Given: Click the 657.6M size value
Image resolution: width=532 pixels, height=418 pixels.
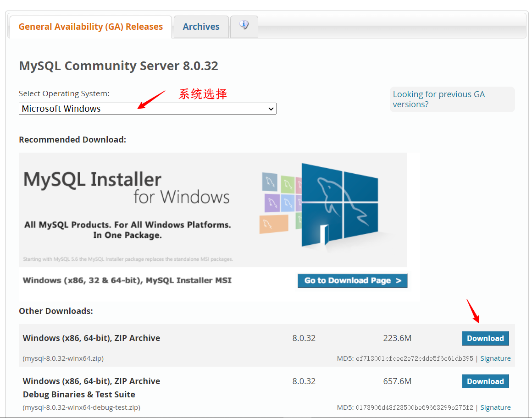Looking at the screenshot, I should [397, 381].
